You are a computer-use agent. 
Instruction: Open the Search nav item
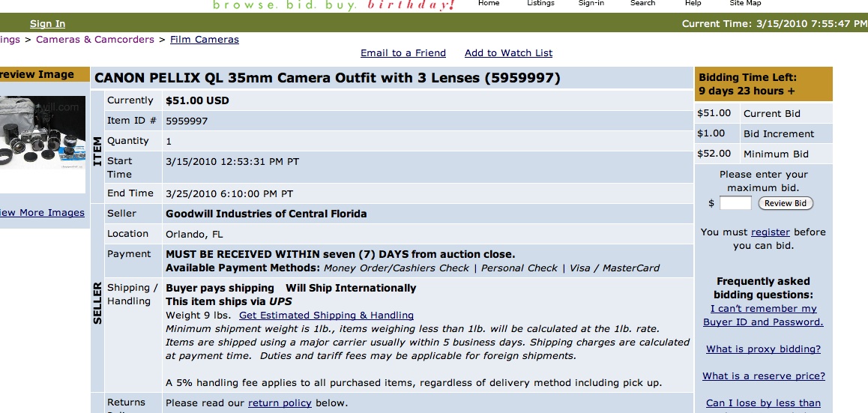pyautogui.click(x=642, y=3)
